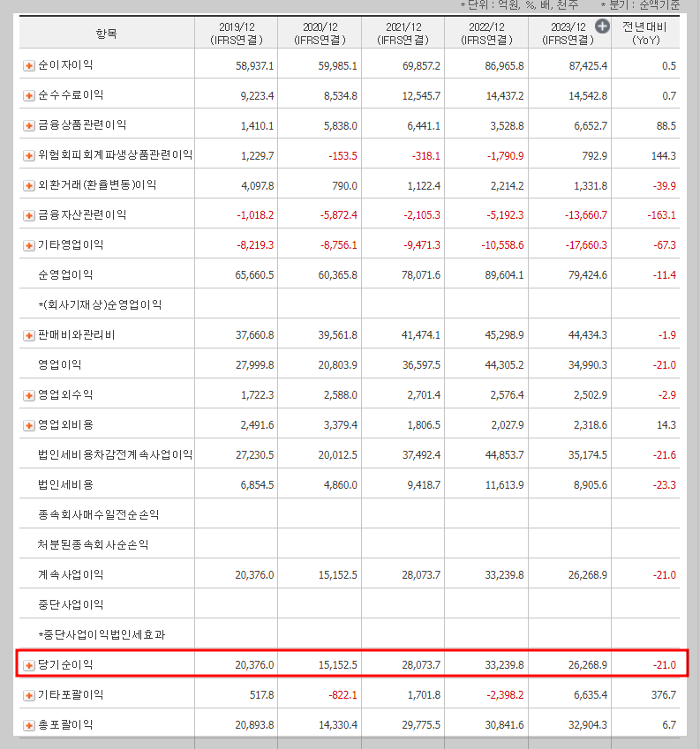Click the -153.5 hedge accounting value

[342, 156]
